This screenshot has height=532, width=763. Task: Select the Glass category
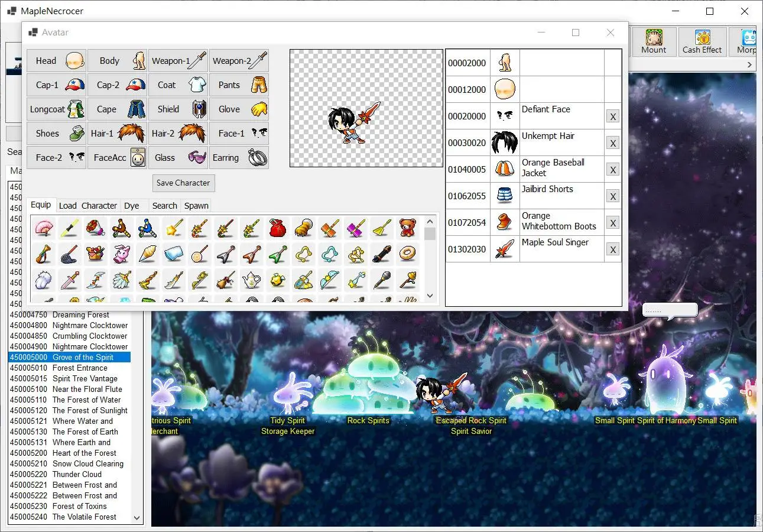(178, 157)
